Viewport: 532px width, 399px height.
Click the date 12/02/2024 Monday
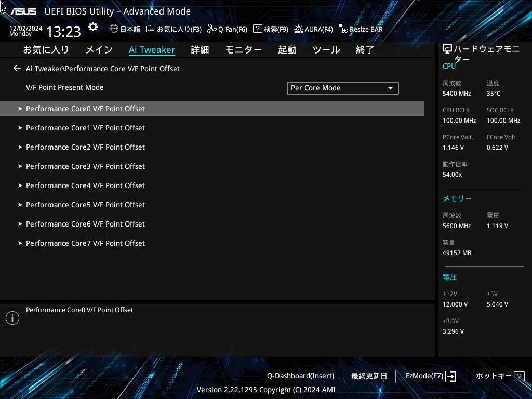pyautogui.click(x=26, y=31)
